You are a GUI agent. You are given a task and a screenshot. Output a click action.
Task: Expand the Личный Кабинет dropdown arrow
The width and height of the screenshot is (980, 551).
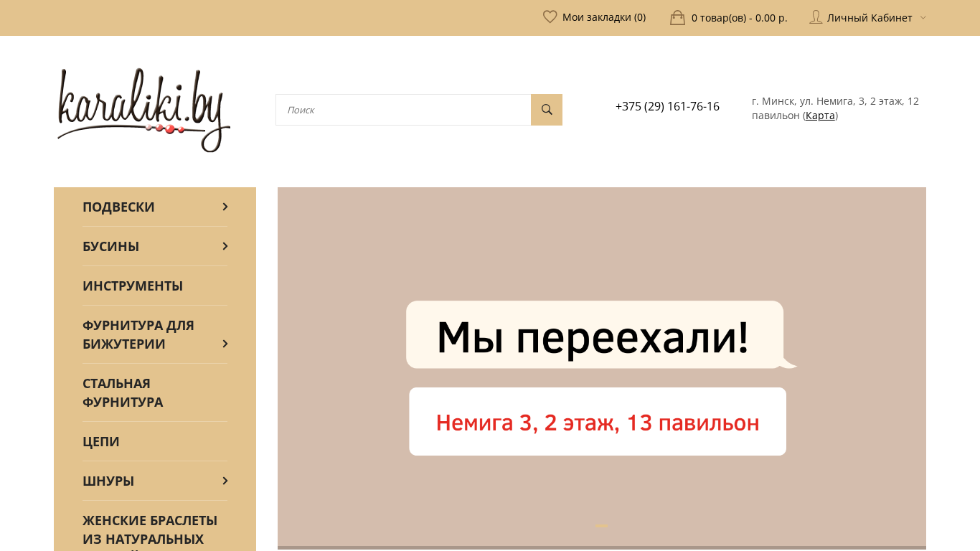pyautogui.click(x=923, y=18)
